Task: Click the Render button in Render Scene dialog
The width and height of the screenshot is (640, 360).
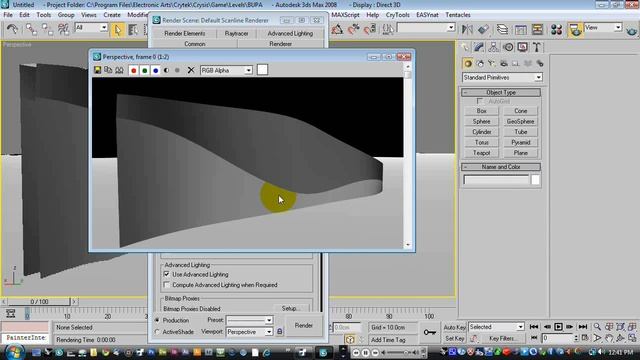Action: (x=304, y=326)
